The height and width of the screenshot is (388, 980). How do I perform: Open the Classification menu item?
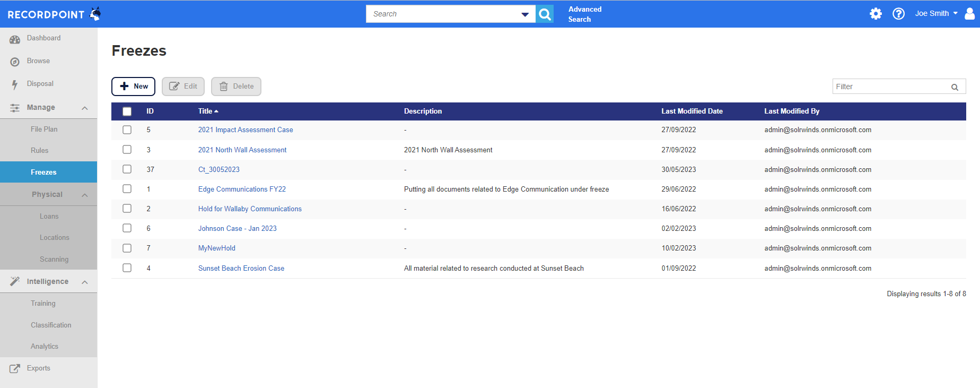(51, 325)
